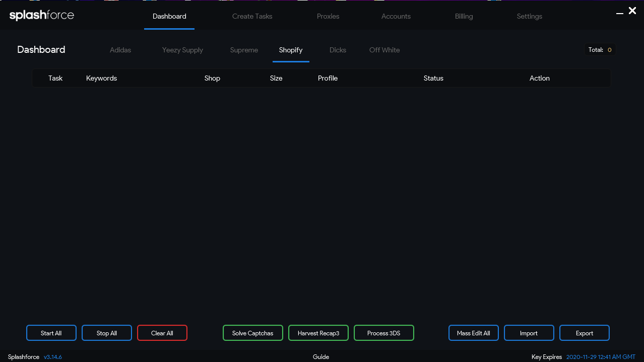Viewport: 644px width, 362px height.
Task: Go to the Accounts tab
Action: tap(396, 16)
